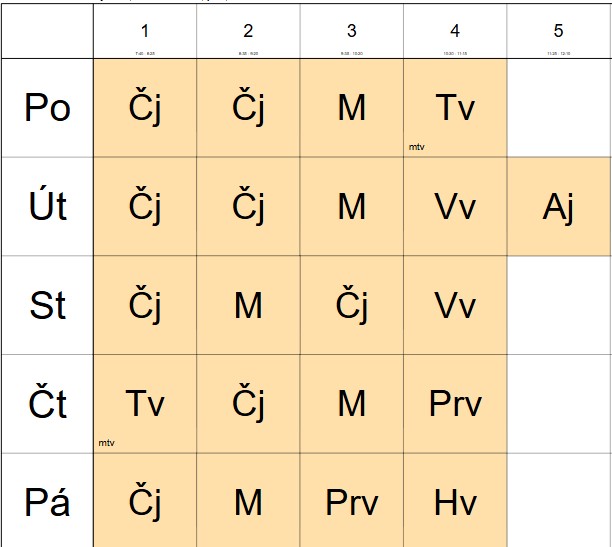Open the Aj lesson on Út

click(x=559, y=207)
